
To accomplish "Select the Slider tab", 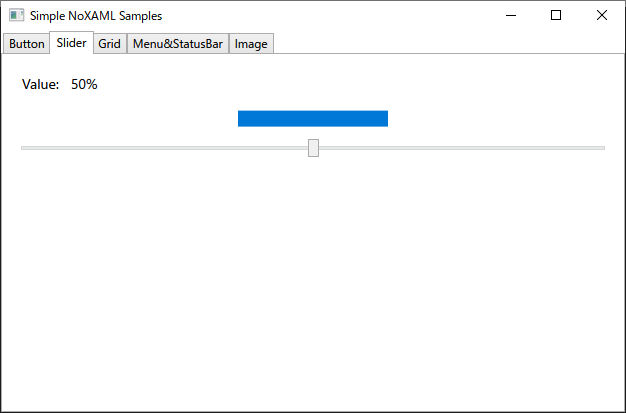I will (71, 42).
